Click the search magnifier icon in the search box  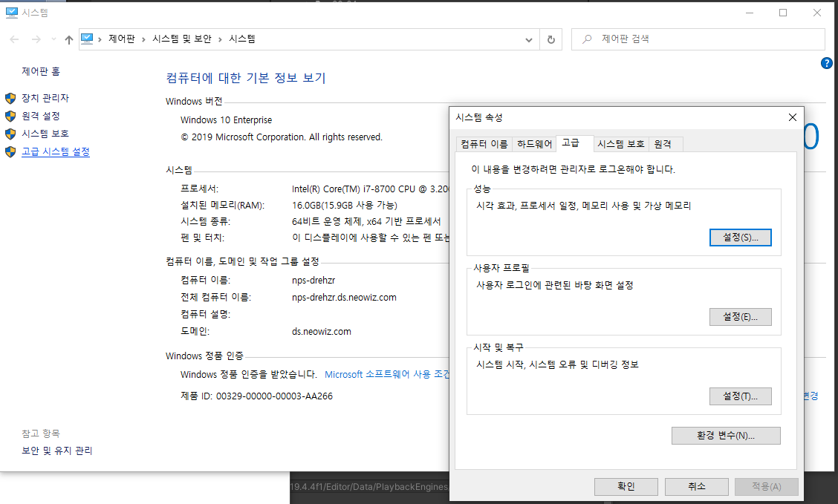pyautogui.click(x=587, y=39)
